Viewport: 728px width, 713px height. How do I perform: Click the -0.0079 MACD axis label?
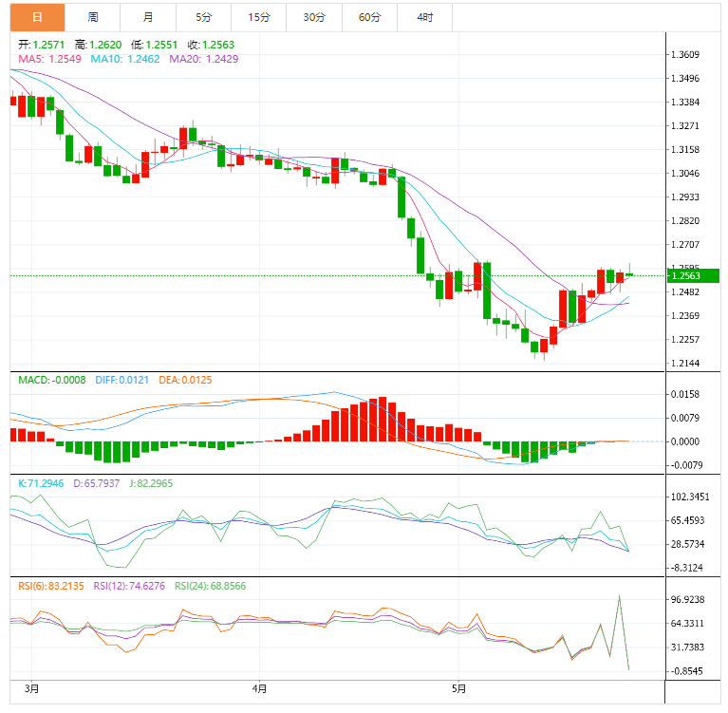(685, 465)
